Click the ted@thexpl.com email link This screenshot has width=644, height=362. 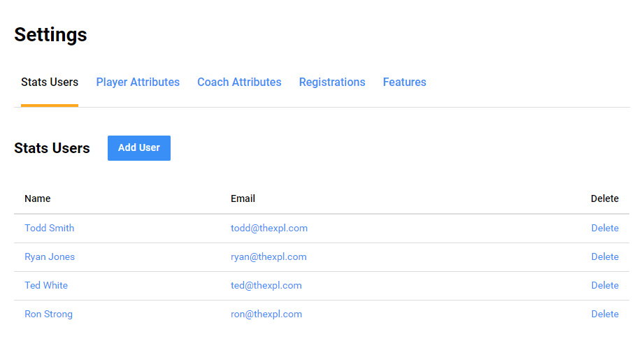coord(266,285)
